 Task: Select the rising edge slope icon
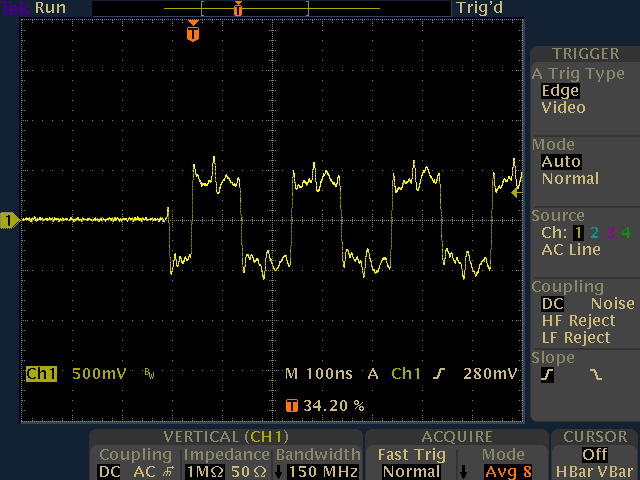[x=547, y=376]
